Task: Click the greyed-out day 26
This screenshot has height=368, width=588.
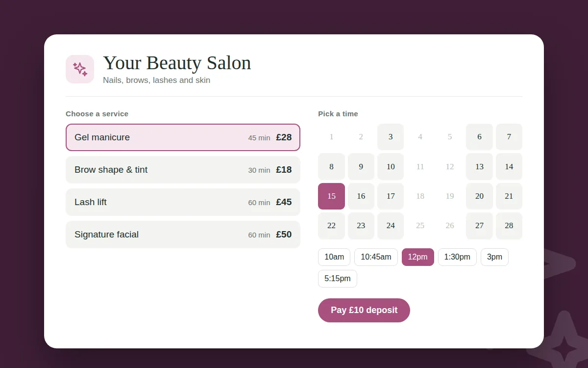Action: 450,226
